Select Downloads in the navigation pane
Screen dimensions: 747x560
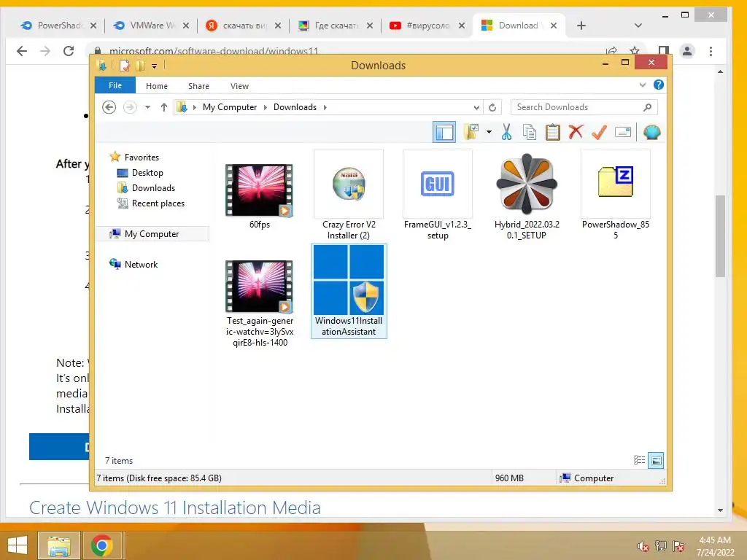153,187
